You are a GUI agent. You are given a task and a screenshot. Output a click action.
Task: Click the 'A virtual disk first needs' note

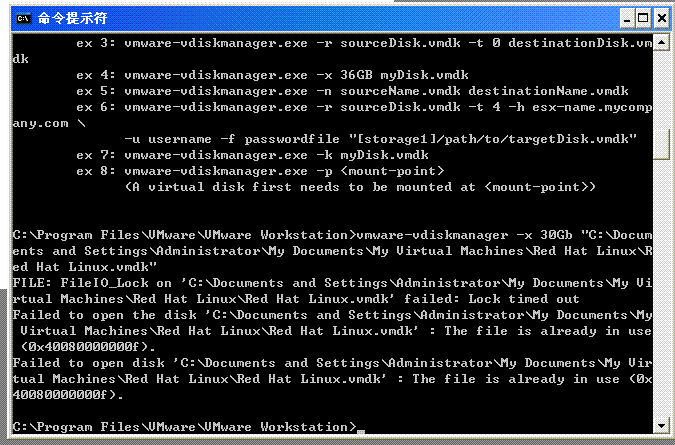tap(360, 187)
